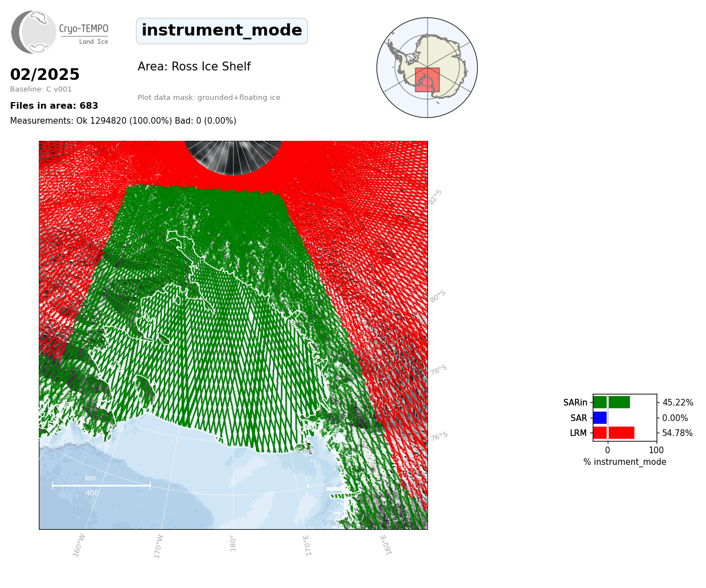Screen dimensions: 706x588
Task: Click the 82°S latitude label
Action: (436, 197)
